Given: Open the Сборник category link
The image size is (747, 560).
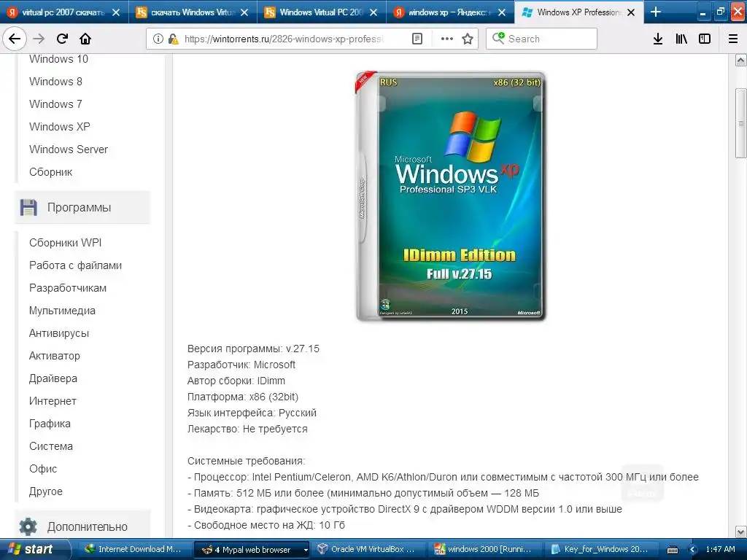Looking at the screenshot, I should click(x=50, y=172).
